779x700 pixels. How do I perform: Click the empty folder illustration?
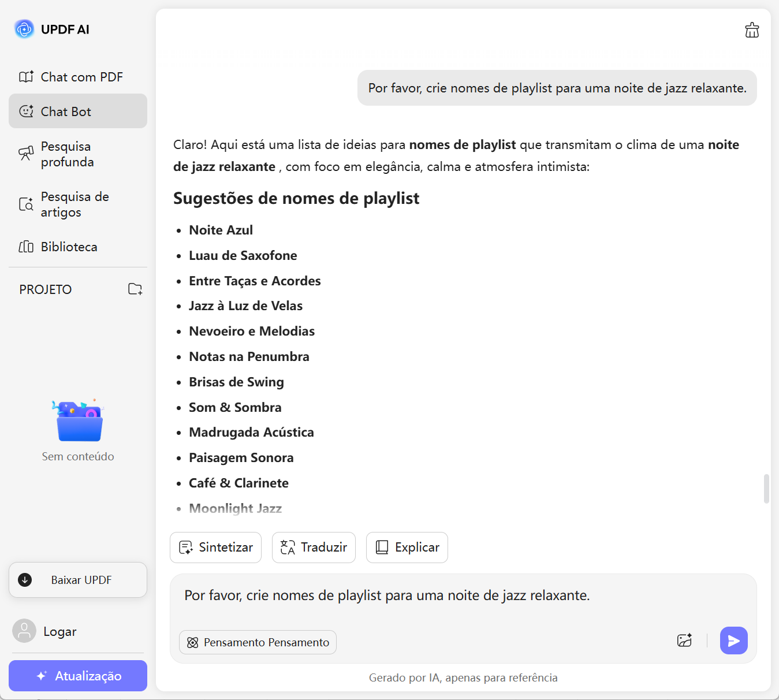coord(78,420)
